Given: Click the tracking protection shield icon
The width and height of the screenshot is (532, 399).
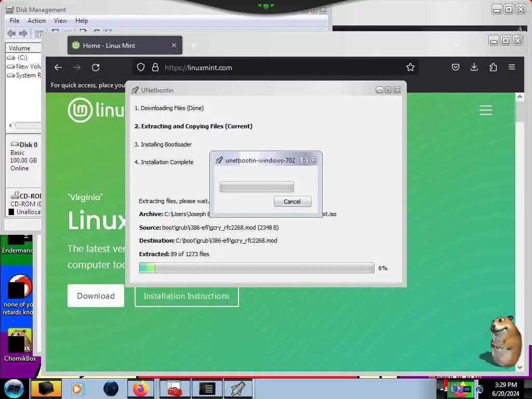Looking at the screenshot, I should 141,68.
